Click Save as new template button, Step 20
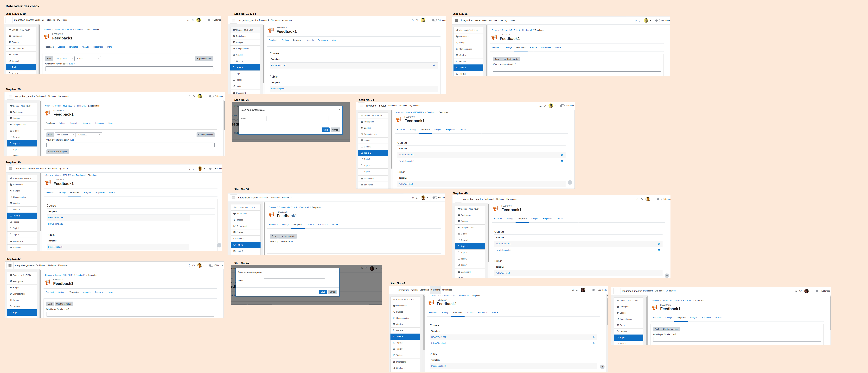This screenshot has height=373, width=868. pyautogui.click(x=58, y=152)
